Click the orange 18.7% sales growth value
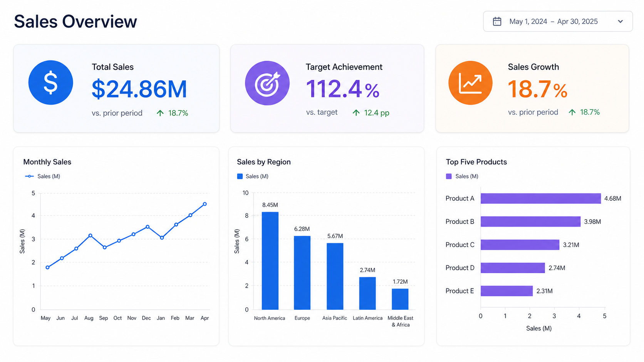Screen dimensions: 644x362 point(538,89)
